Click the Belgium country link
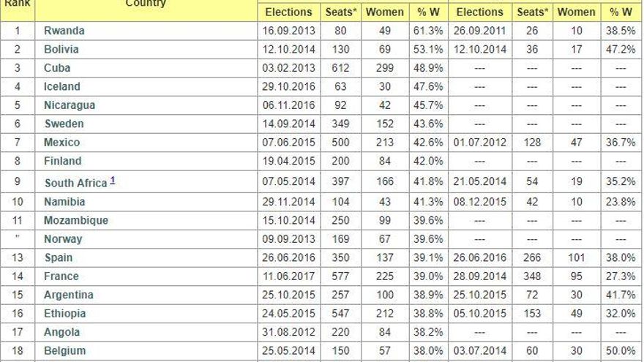The image size is (644, 362). point(64,350)
